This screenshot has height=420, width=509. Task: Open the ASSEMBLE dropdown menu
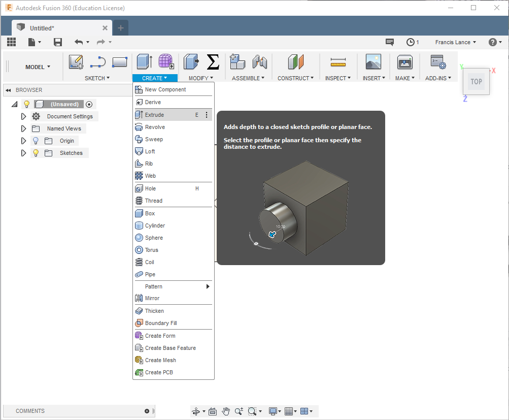(248, 78)
